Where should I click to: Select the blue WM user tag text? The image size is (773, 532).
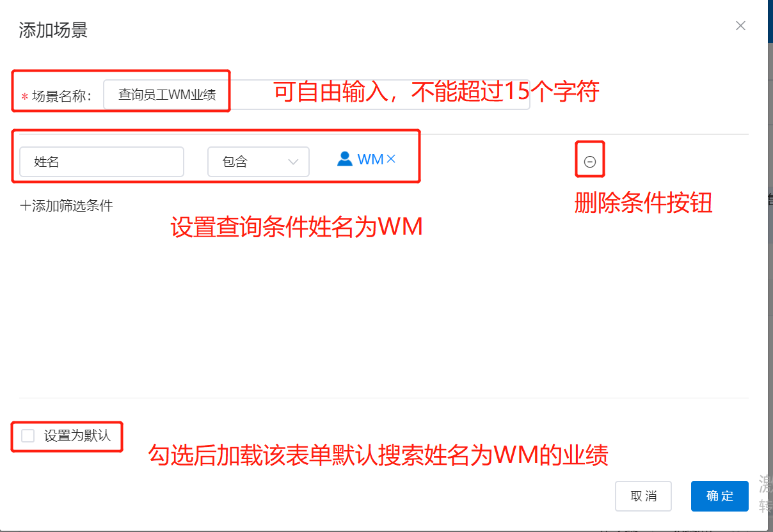coord(371,159)
